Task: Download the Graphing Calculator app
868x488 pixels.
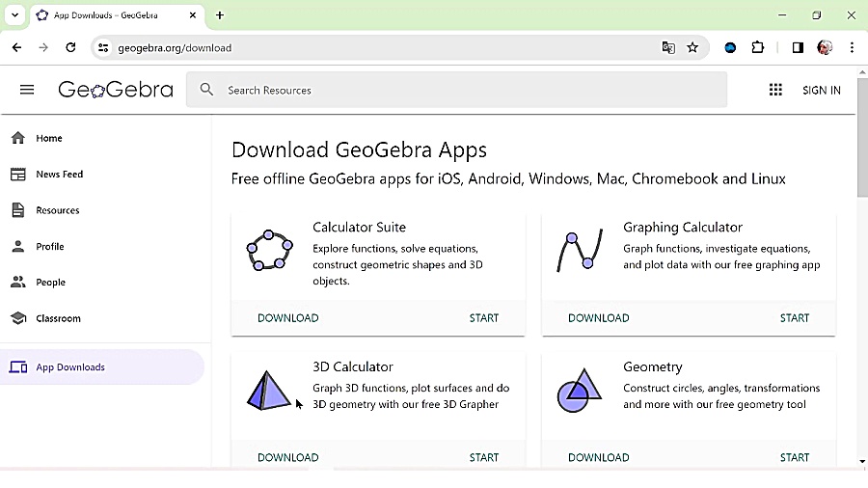Action: [598, 318]
